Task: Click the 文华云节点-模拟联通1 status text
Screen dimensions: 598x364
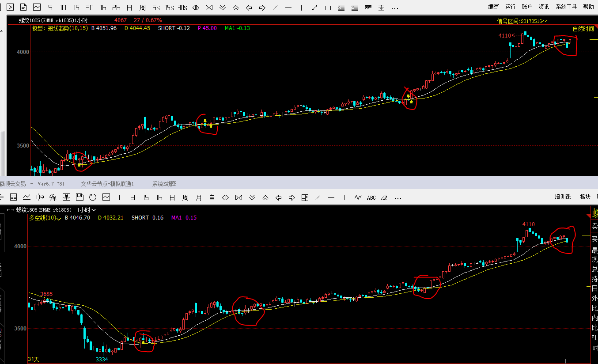Action: tap(107, 184)
